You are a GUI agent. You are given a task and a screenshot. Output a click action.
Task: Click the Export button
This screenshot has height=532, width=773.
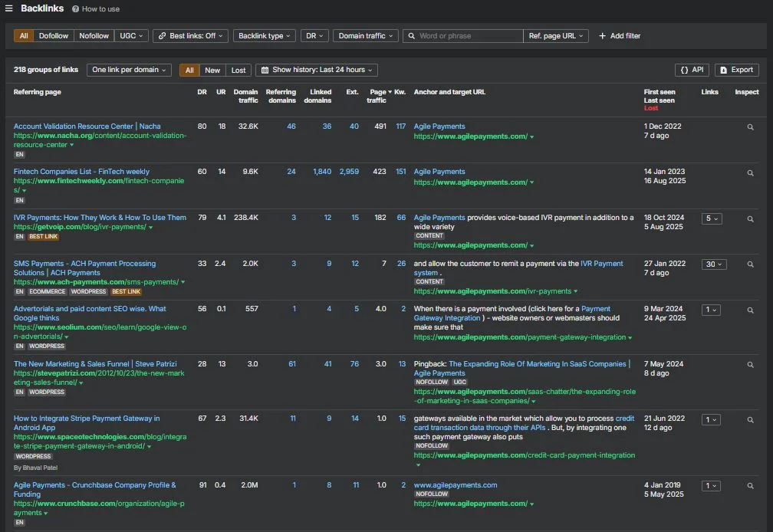pyautogui.click(x=736, y=70)
